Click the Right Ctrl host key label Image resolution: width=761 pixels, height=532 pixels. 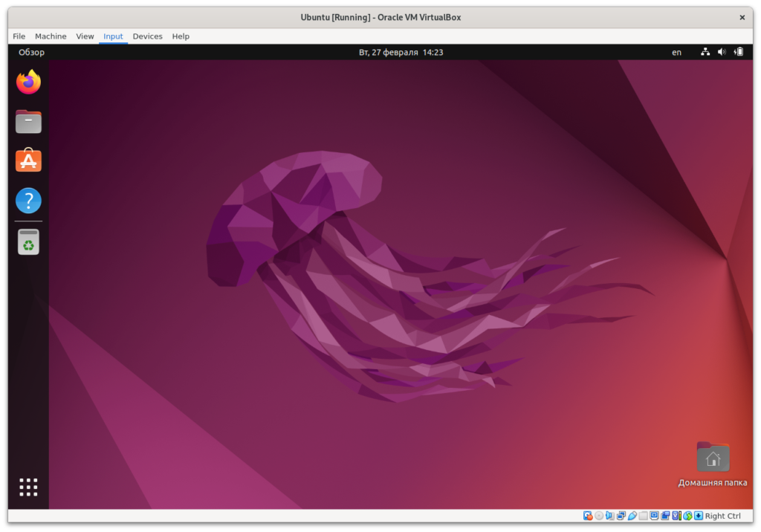click(722, 516)
